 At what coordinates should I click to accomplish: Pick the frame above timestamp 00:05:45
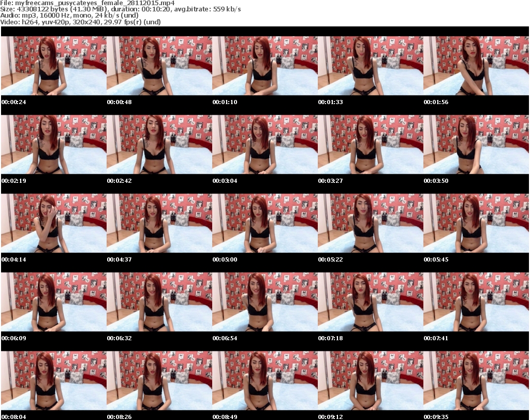point(476,223)
